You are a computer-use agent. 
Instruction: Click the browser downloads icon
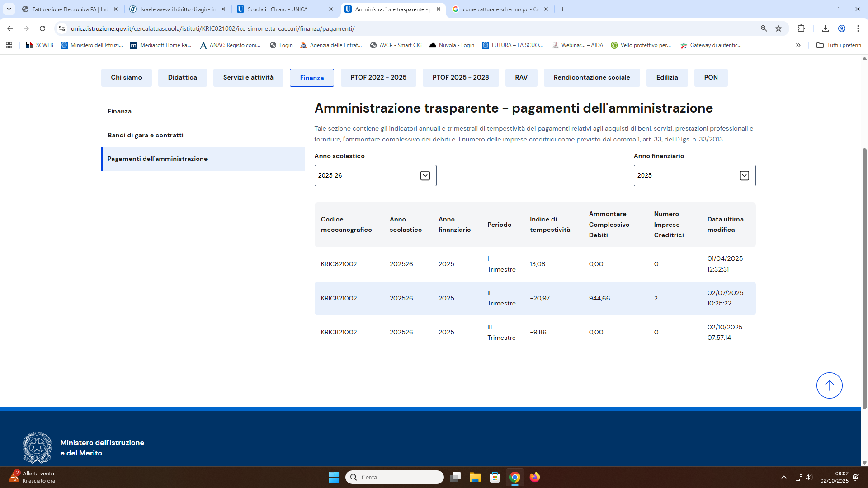(x=825, y=28)
